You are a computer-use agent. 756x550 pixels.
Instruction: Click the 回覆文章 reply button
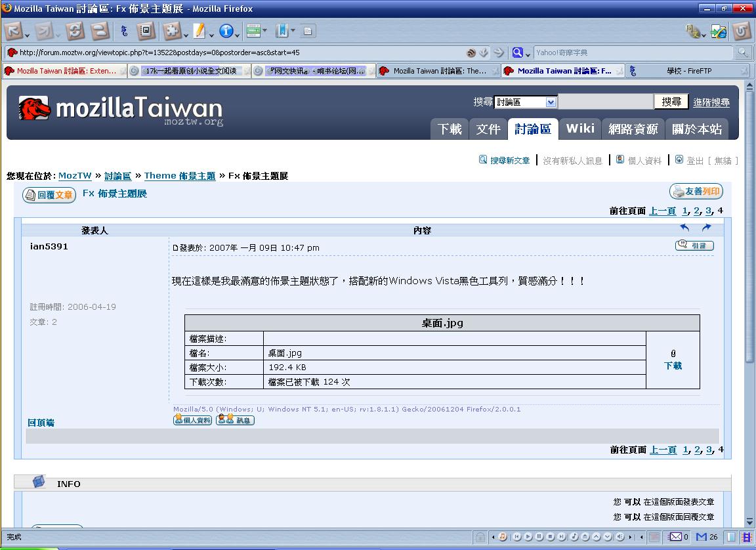click(x=49, y=195)
